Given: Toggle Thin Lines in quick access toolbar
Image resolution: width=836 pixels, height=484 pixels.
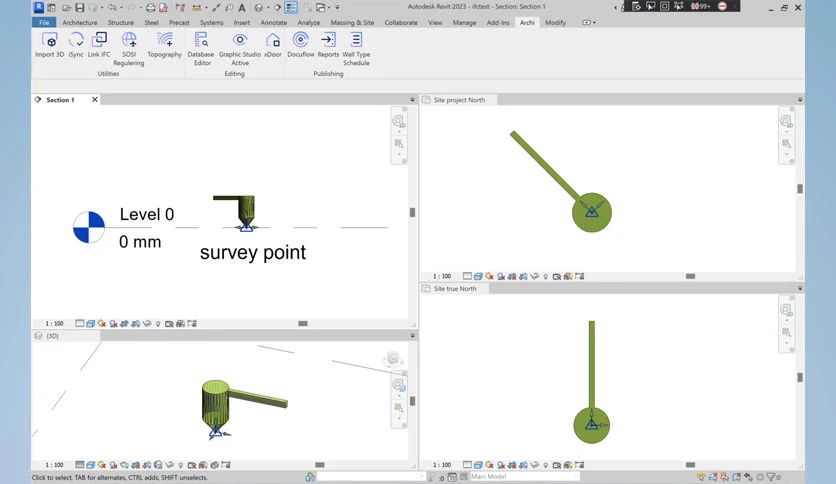Looking at the screenshot, I should [291, 7].
